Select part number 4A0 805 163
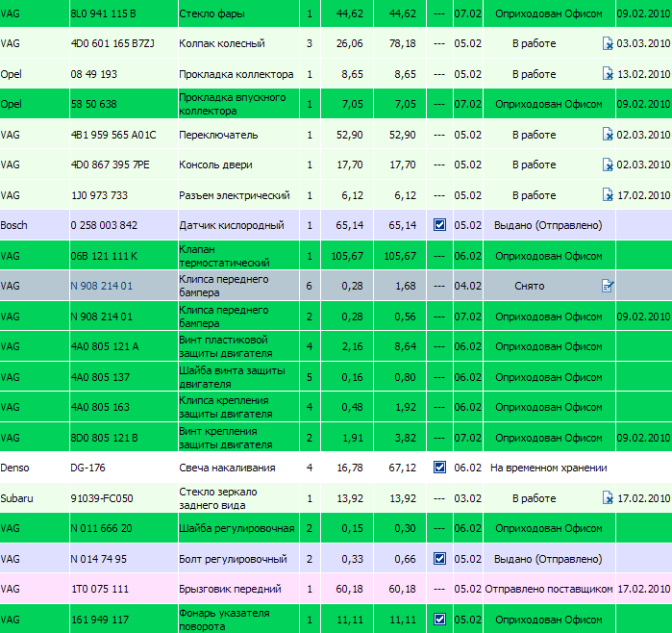 pyautogui.click(x=100, y=407)
